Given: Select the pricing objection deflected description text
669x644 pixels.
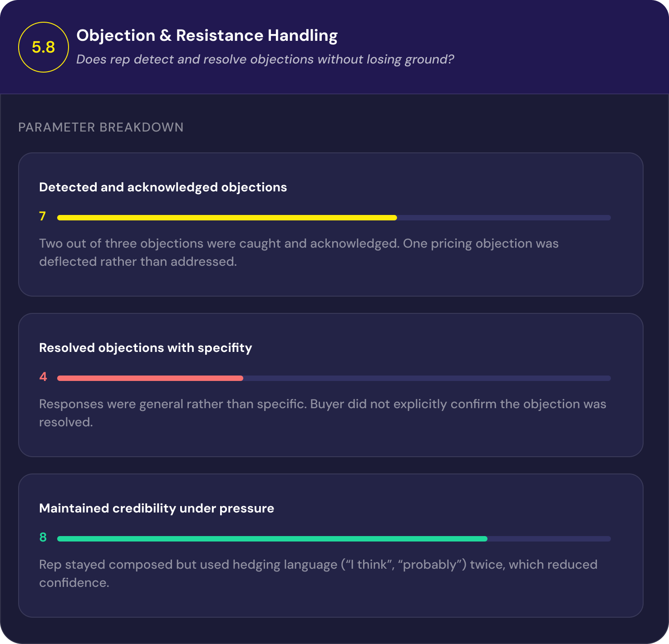Looking at the screenshot, I should [299, 252].
